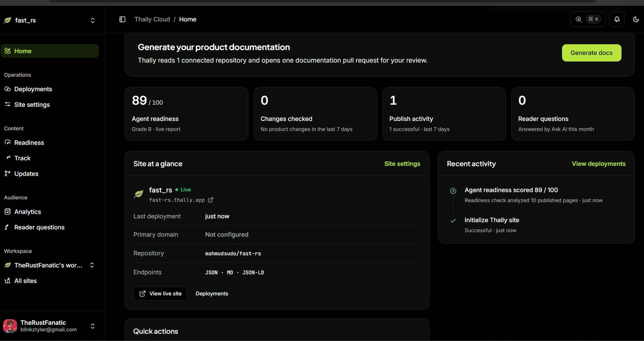Click the repository name "mahmudsudo/fast-rs"
The width and height of the screenshot is (644, 341).
tap(233, 254)
